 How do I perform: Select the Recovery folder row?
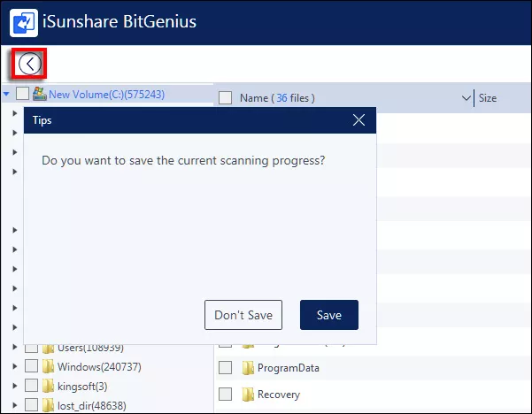pyautogui.click(x=374, y=395)
